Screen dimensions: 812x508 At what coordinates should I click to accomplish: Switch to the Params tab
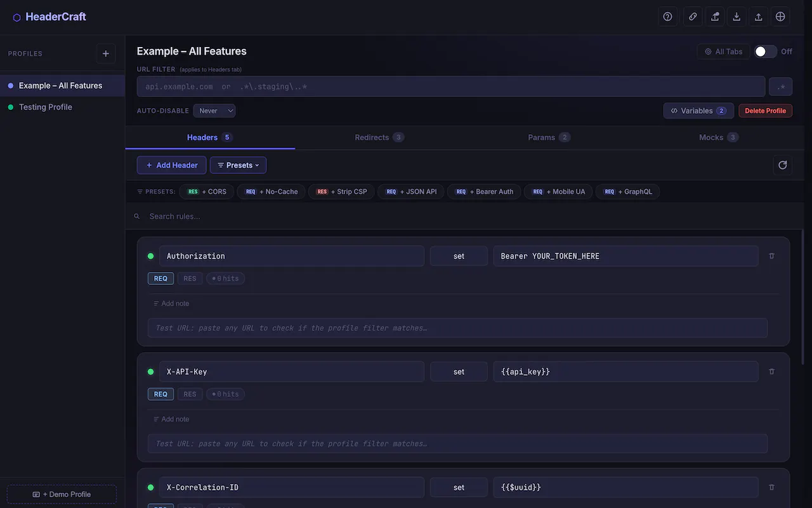click(x=549, y=137)
